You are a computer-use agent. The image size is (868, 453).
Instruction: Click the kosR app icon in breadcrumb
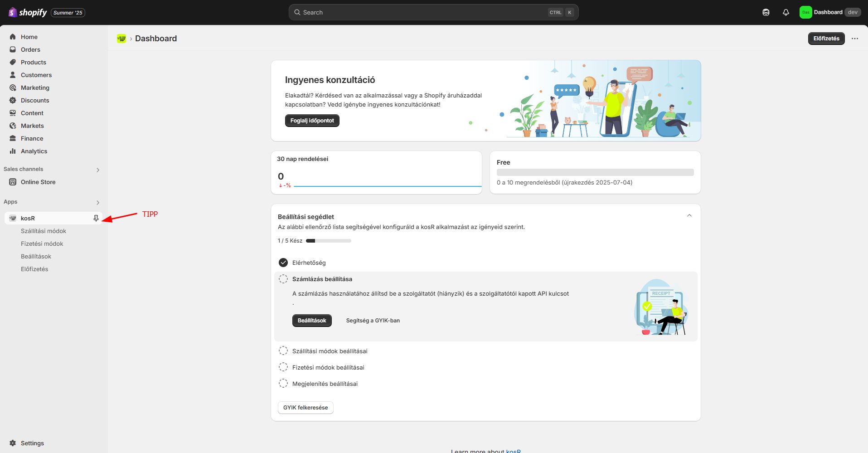pyautogui.click(x=121, y=39)
